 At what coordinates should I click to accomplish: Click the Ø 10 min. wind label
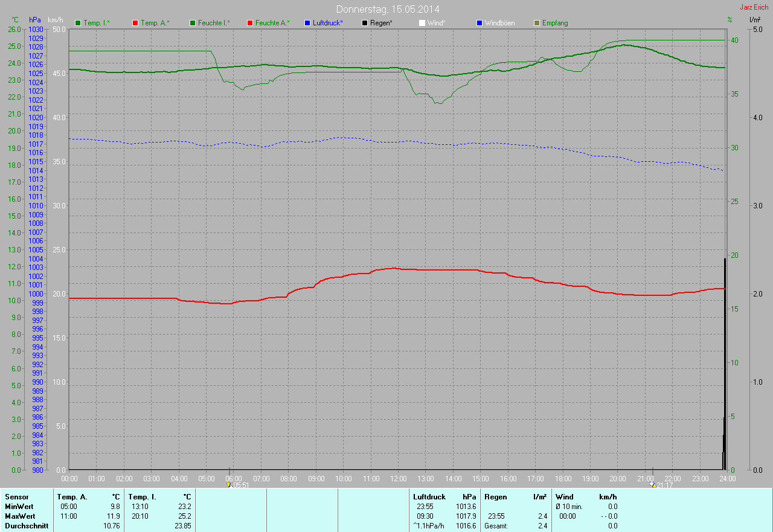[569, 507]
